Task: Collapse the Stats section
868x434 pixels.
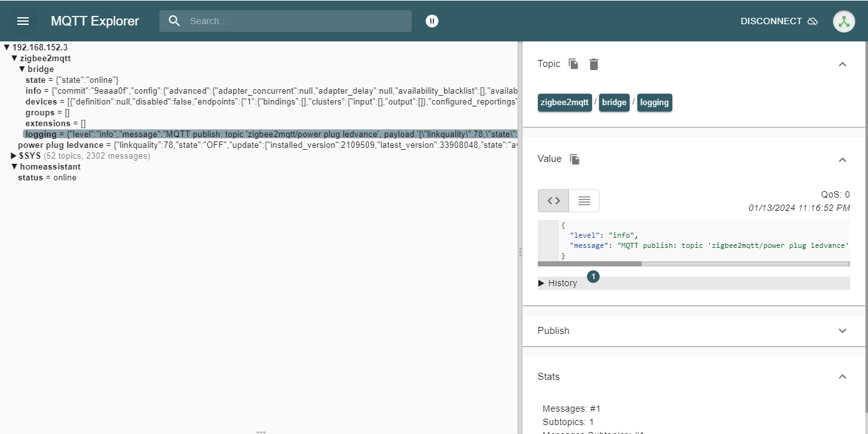Action: (x=843, y=377)
